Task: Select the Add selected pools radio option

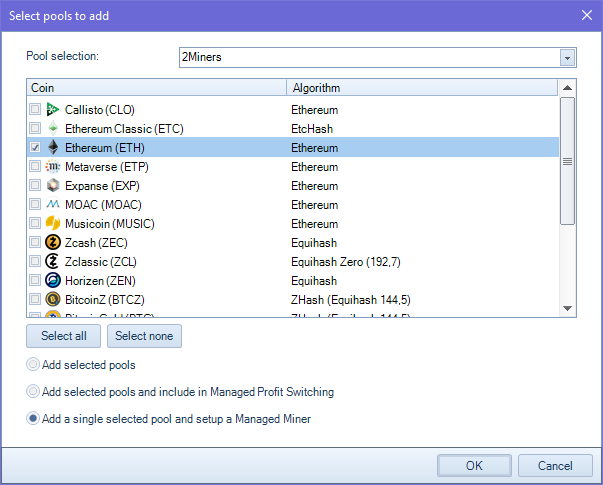Action: point(33,364)
